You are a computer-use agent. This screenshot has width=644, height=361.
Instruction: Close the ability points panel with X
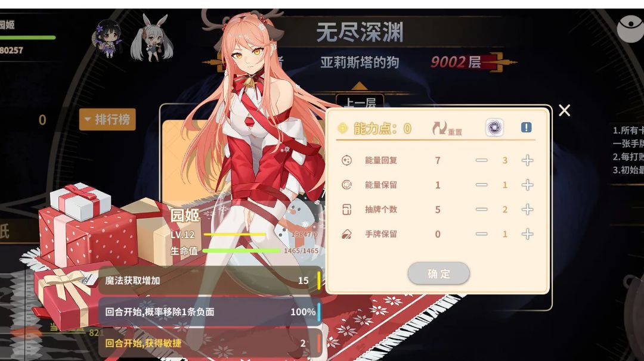(x=564, y=110)
